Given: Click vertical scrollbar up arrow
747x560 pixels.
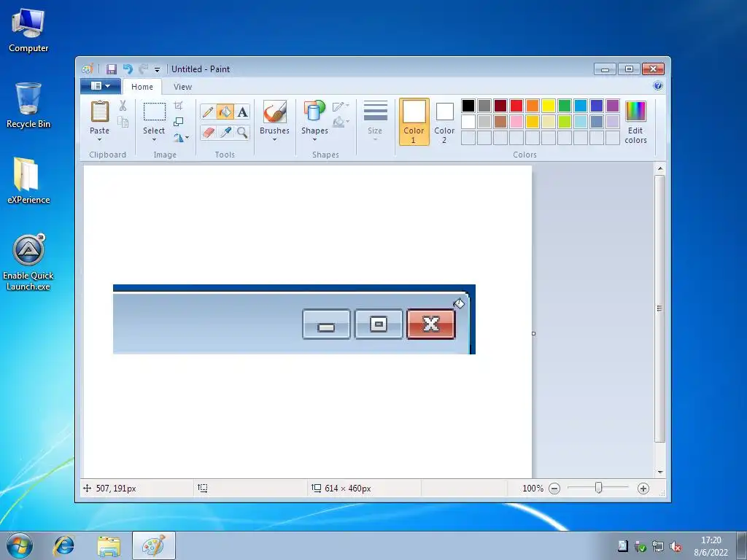Looking at the screenshot, I should pos(659,168).
